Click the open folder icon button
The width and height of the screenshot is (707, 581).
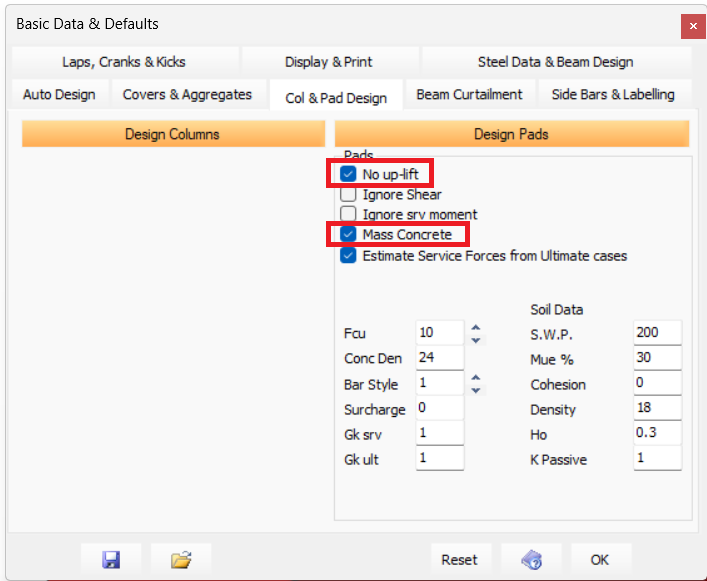click(x=181, y=559)
